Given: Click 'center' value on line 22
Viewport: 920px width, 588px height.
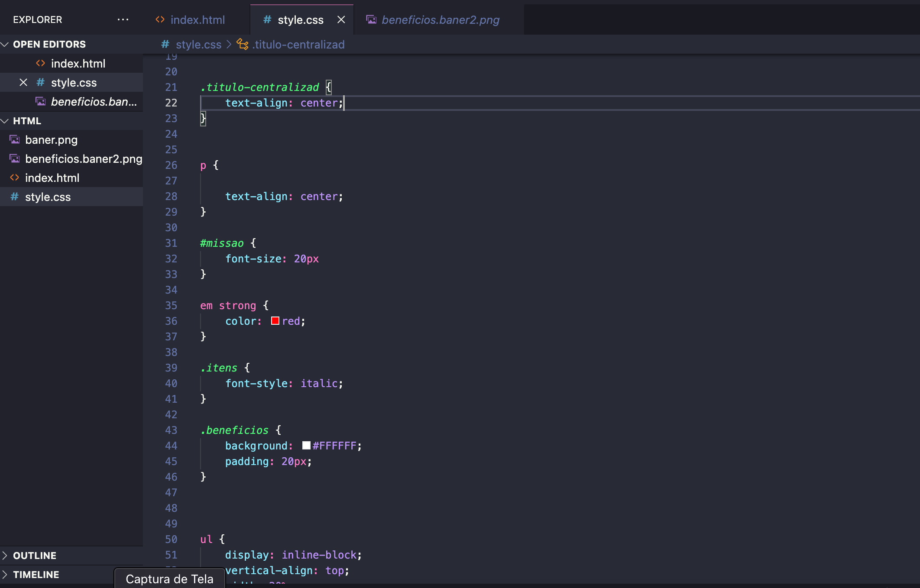Looking at the screenshot, I should point(319,103).
